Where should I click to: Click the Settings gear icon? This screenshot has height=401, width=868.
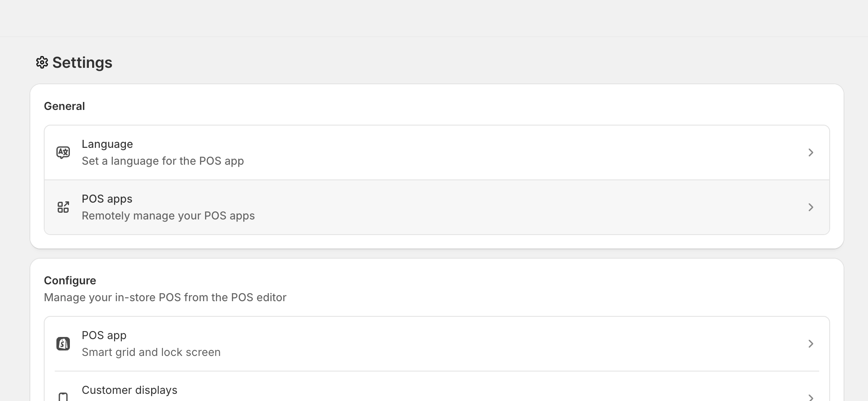42,63
